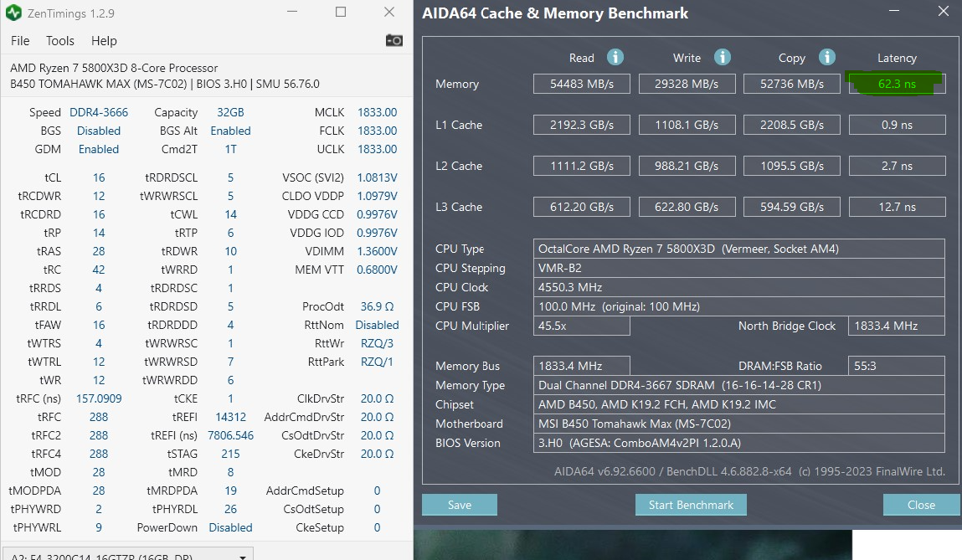Click Chipset field AMD B450, AMD K19.2

(739, 404)
